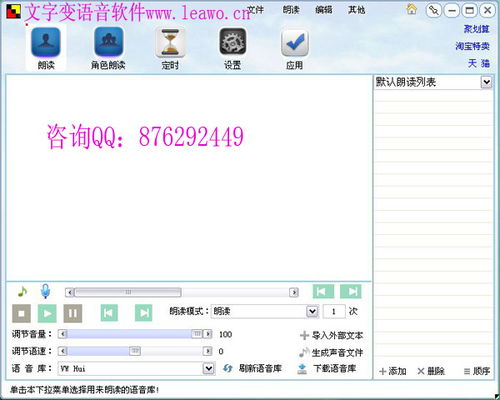Screen dimensions: 500x400
Task: Open the 设置 gear settings icon
Action: [232, 42]
